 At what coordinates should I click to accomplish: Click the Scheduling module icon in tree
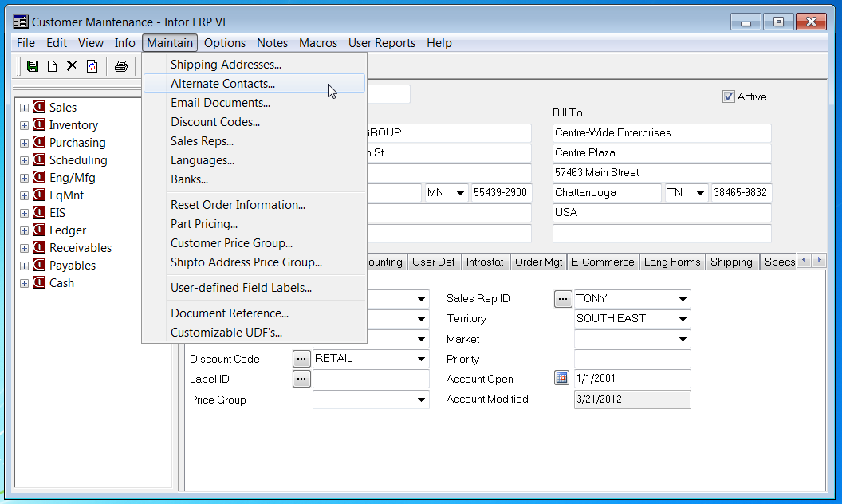[x=38, y=159]
